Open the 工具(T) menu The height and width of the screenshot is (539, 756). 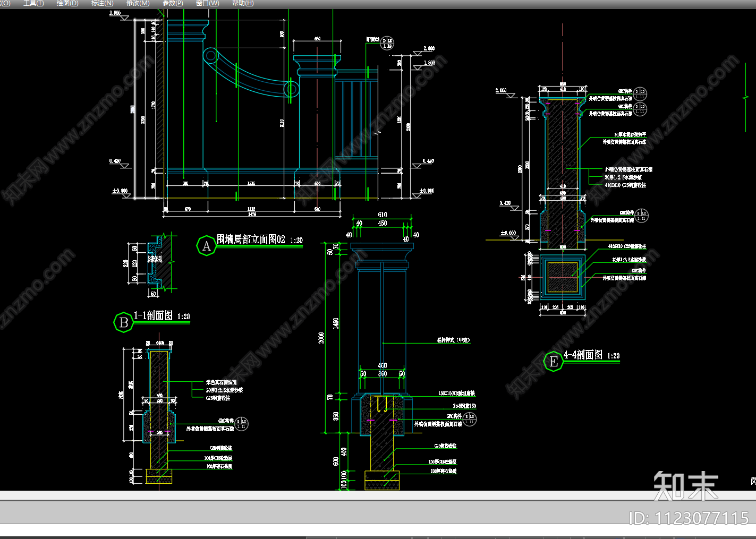pos(33,3)
